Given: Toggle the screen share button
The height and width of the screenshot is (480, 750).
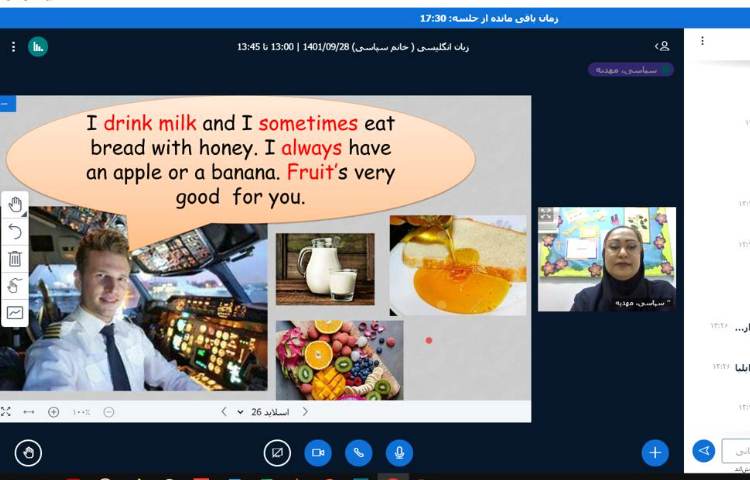Looking at the screenshot, I should coord(277,453).
